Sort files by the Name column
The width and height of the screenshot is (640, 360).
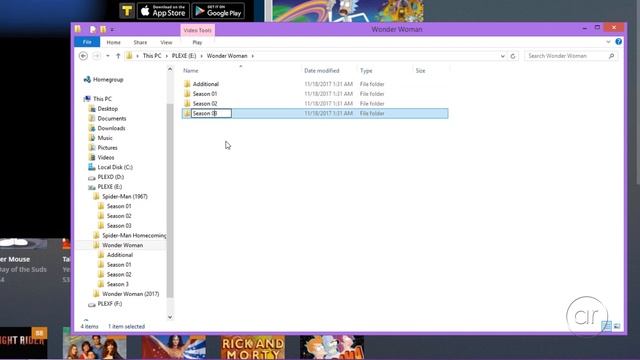tap(191, 71)
